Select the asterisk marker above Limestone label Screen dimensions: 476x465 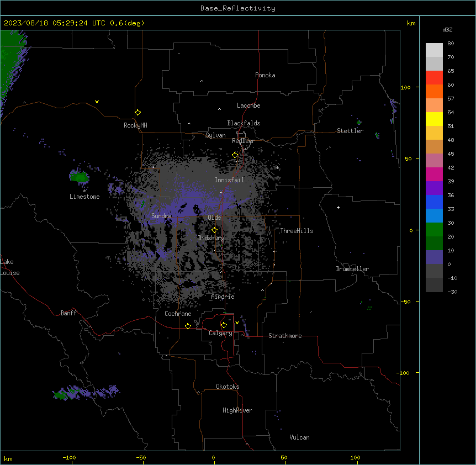tap(84, 191)
